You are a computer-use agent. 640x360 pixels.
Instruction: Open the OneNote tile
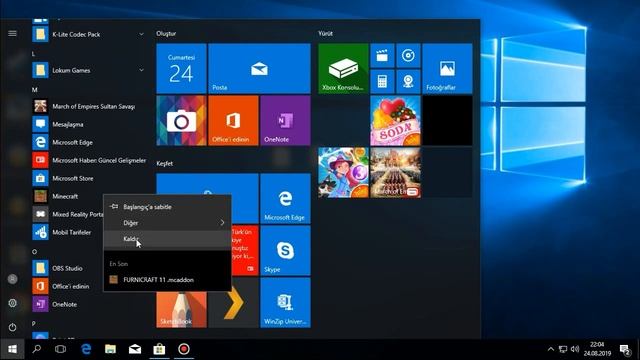[x=285, y=120]
